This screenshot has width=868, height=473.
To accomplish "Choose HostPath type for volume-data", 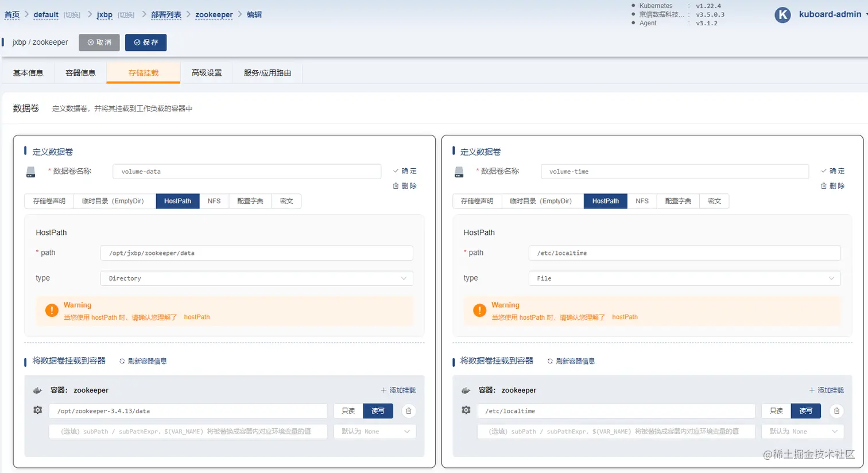I will coord(177,201).
